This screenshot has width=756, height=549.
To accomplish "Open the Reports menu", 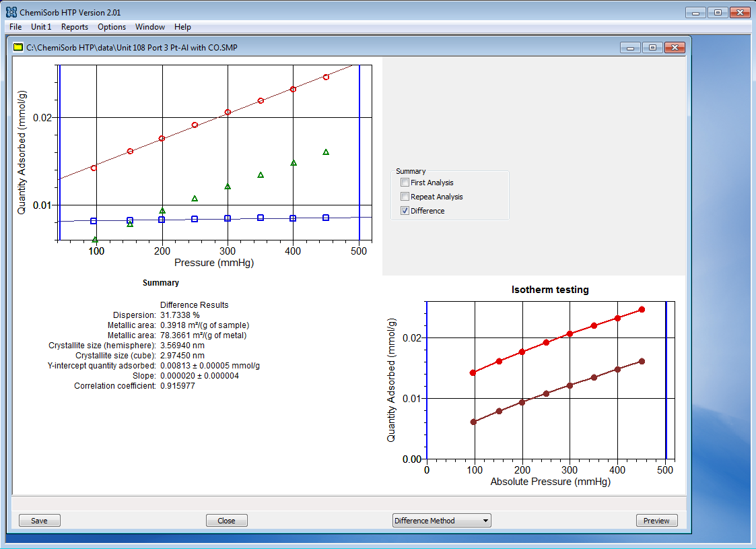I will click(x=75, y=27).
